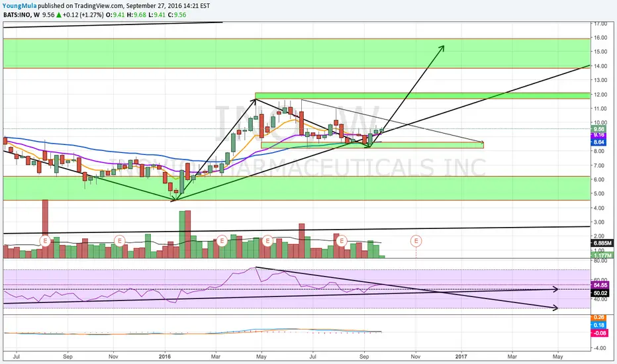Click the 2016 label on time axis
The width and height of the screenshot is (617, 364).
point(165,357)
